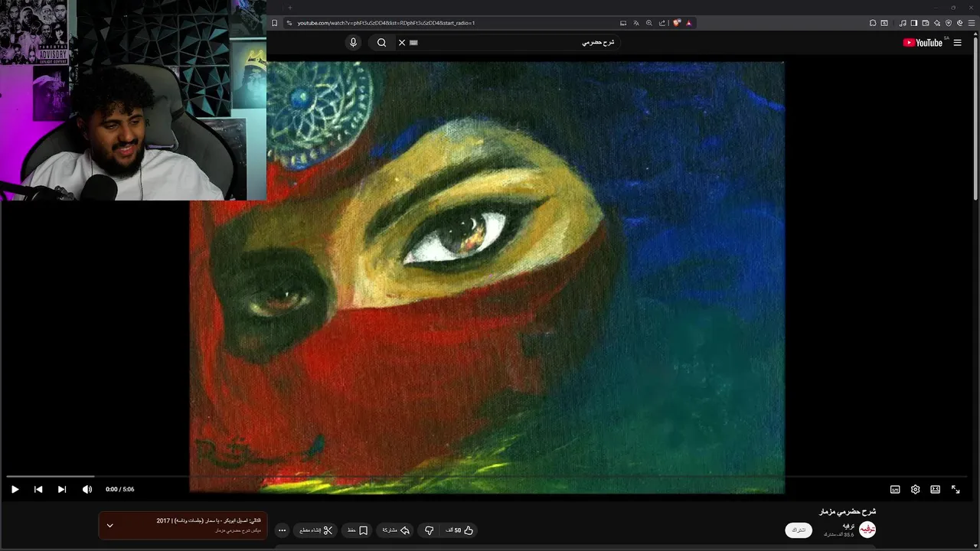Open browser extensions puzzle icon
The width and height of the screenshot is (980, 551).
click(x=873, y=23)
